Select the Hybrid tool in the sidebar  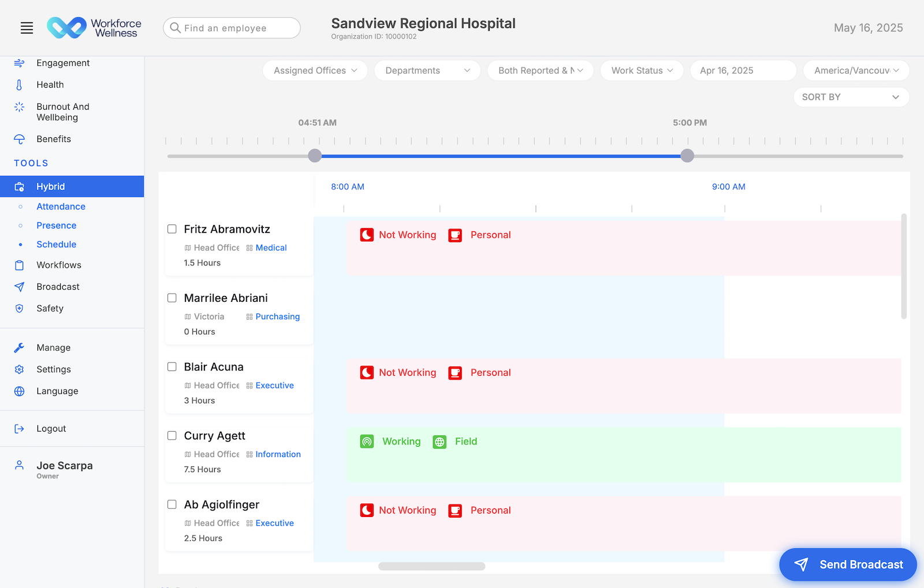pyautogui.click(x=50, y=186)
